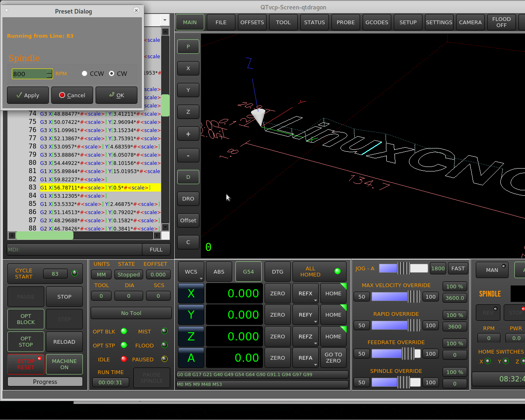Click GO TO ZERO
This screenshot has height=420, width=525.
pos(333,358)
